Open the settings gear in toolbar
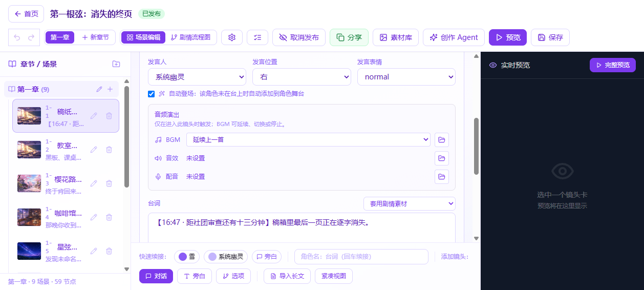644x290 pixels. (232, 37)
